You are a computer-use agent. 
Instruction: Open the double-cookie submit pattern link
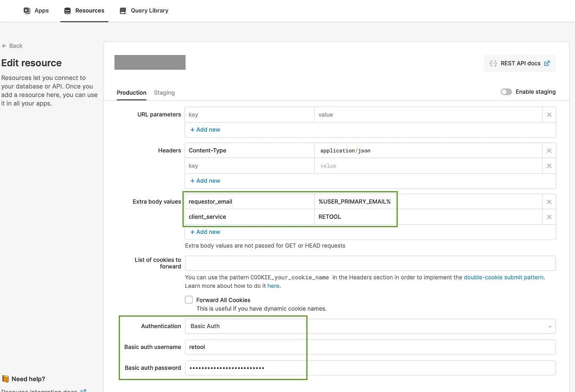point(503,277)
